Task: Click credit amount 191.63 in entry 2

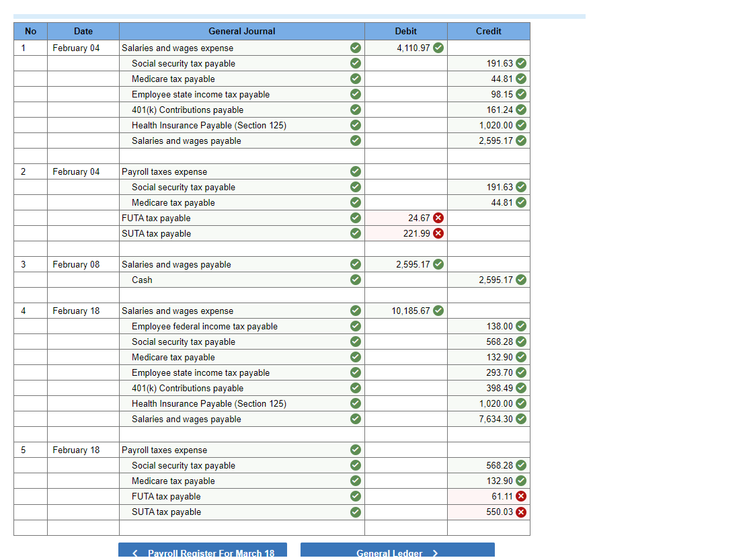Action: (x=500, y=188)
